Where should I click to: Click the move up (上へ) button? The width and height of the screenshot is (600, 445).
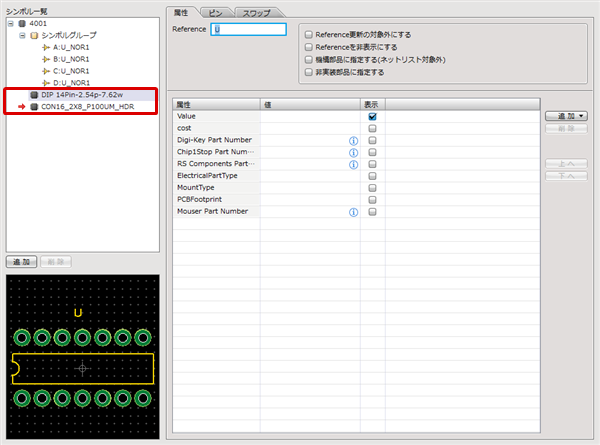coord(566,164)
